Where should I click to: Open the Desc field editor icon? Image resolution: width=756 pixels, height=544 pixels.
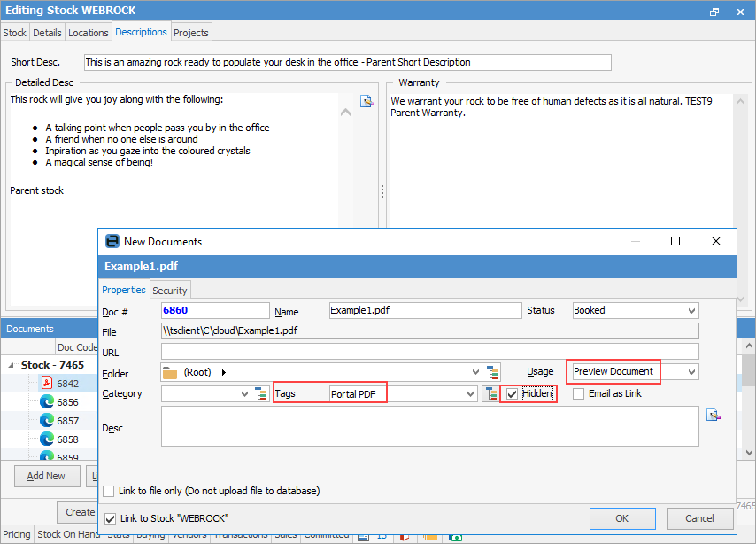[x=713, y=414]
